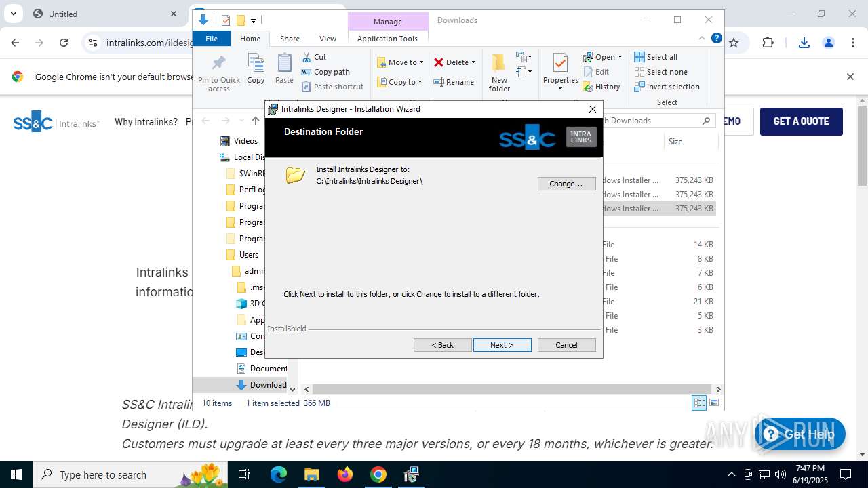The height and width of the screenshot is (488, 868).
Task: Cancel the Intralinks Designer installation
Action: pyautogui.click(x=566, y=345)
